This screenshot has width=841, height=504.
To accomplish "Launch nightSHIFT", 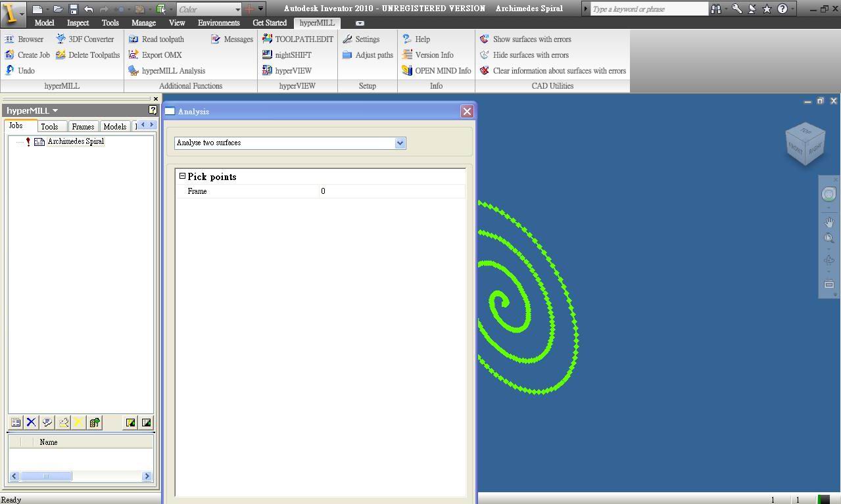I will click(287, 55).
